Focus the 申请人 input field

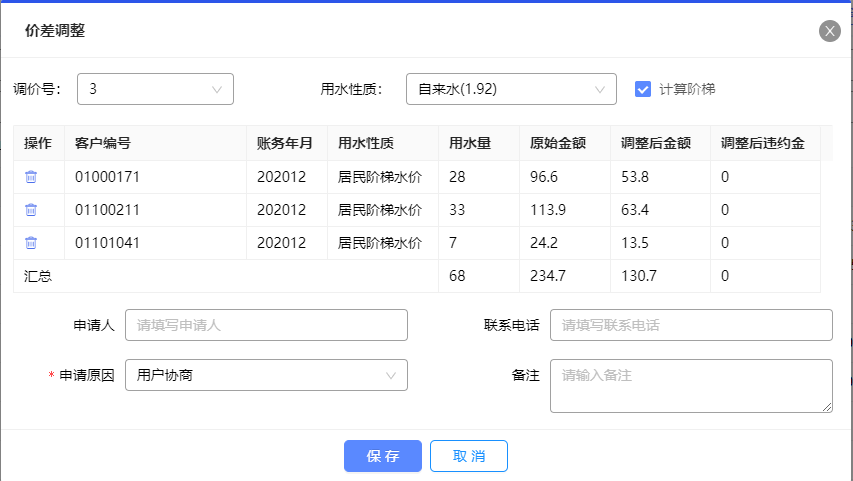[267, 325]
